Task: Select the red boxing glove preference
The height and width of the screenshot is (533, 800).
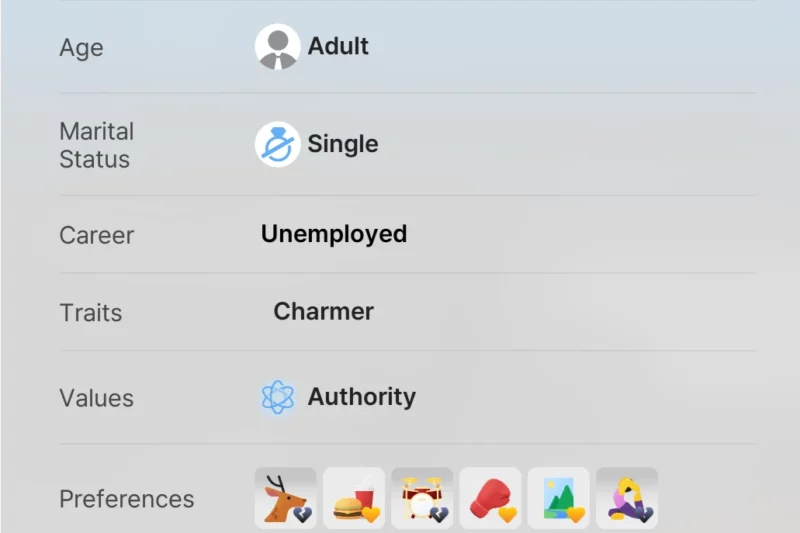Action: tap(490, 498)
